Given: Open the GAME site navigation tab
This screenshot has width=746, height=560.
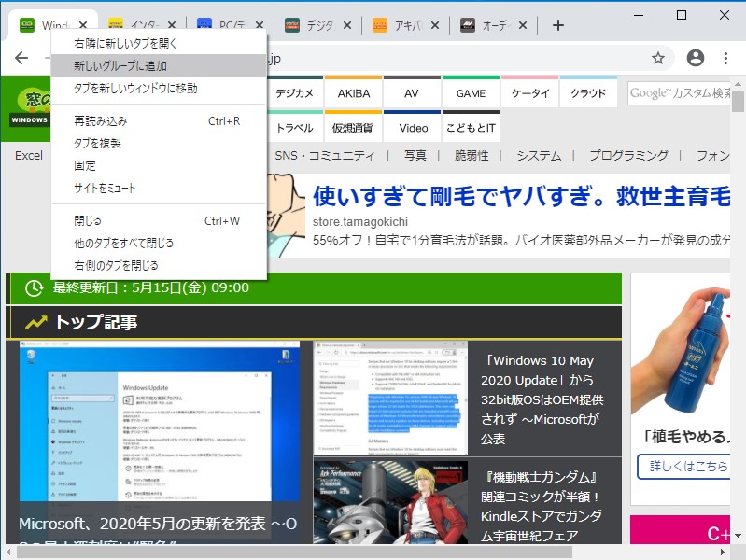Looking at the screenshot, I should click(x=471, y=92).
